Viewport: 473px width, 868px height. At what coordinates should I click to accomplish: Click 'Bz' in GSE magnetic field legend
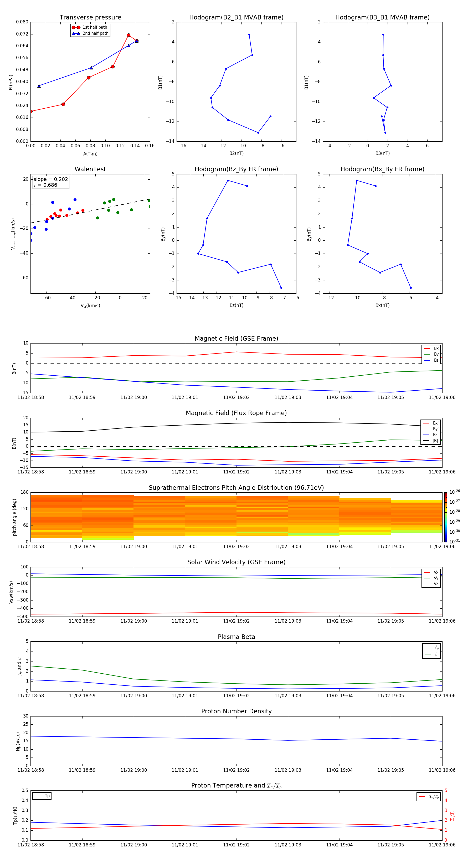[431, 360]
